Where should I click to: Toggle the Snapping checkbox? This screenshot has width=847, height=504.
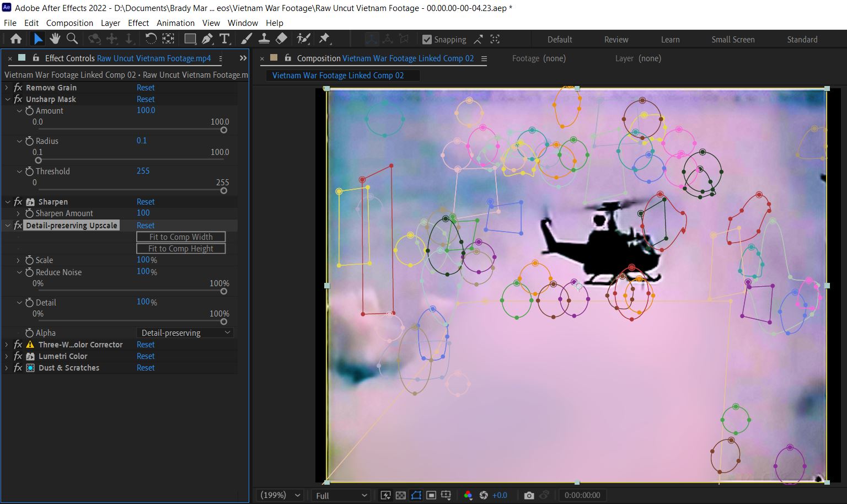(x=427, y=40)
